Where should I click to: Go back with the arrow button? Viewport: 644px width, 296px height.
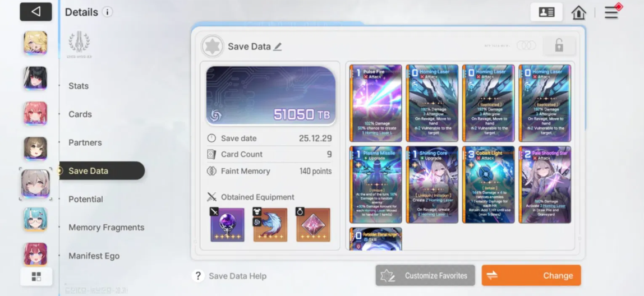36,12
